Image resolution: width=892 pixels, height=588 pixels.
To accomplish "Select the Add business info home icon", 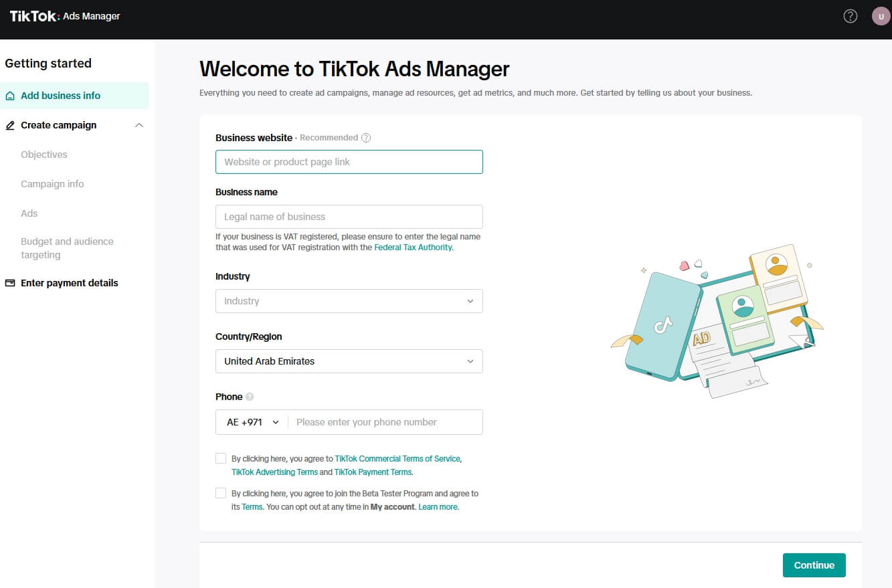I will 9,95.
